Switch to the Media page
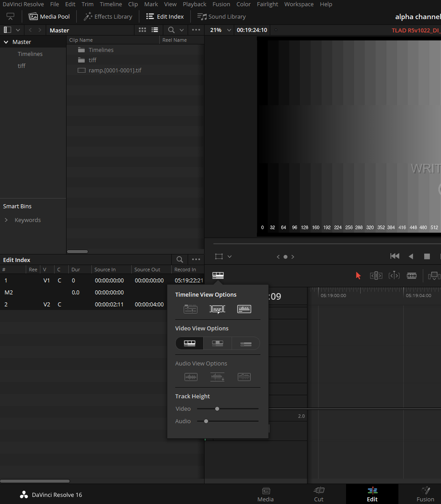 [265, 494]
